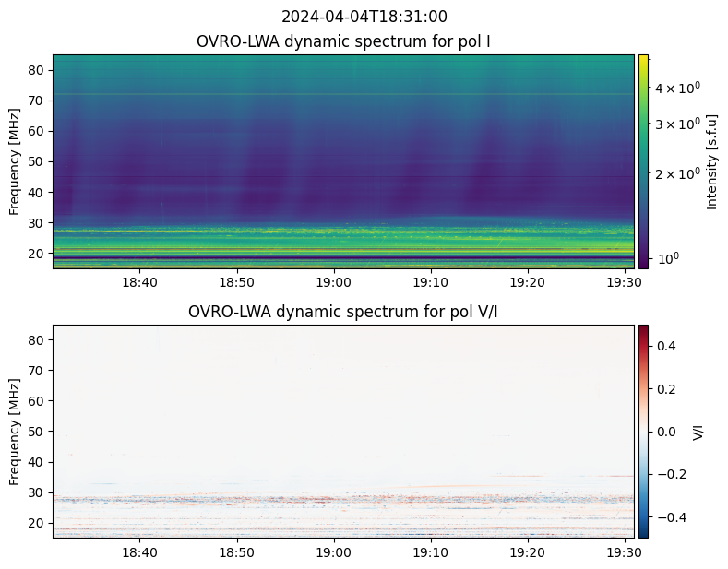The width and height of the screenshot is (728, 569).
Task: Click the 80 MHz label on top plot axis
Action: pyautogui.click(x=36, y=70)
